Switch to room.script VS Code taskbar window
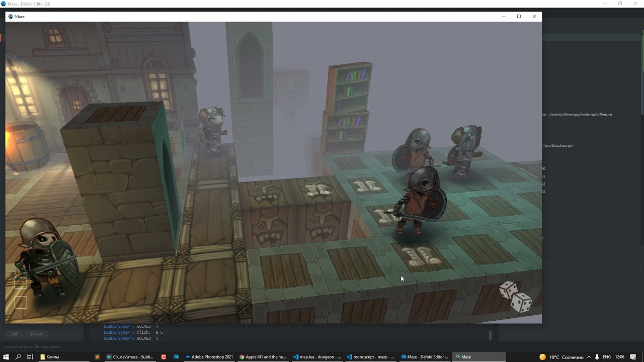The width and height of the screenshot is (644, 362). (x=370, y=357)
